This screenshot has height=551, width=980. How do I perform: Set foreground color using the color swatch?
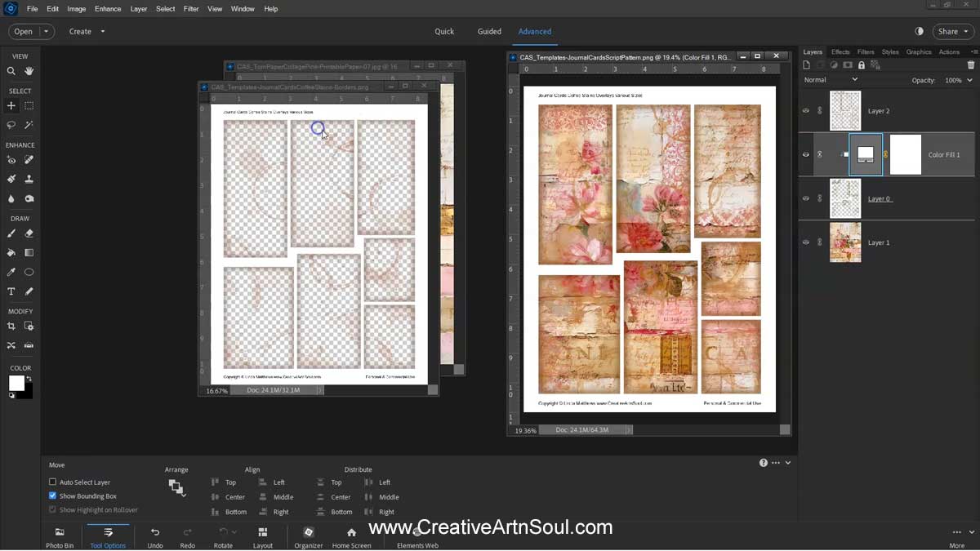pyautogui.click(x=16, y=382)
